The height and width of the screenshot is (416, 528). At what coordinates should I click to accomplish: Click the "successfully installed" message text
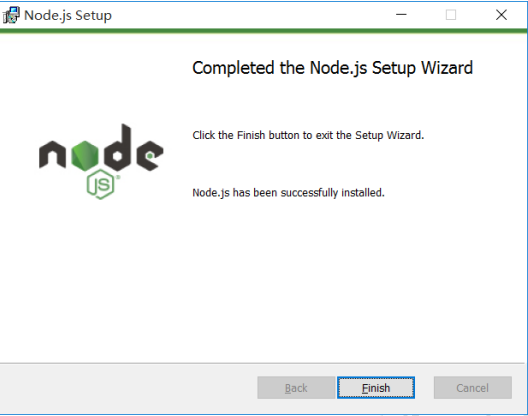288,193
